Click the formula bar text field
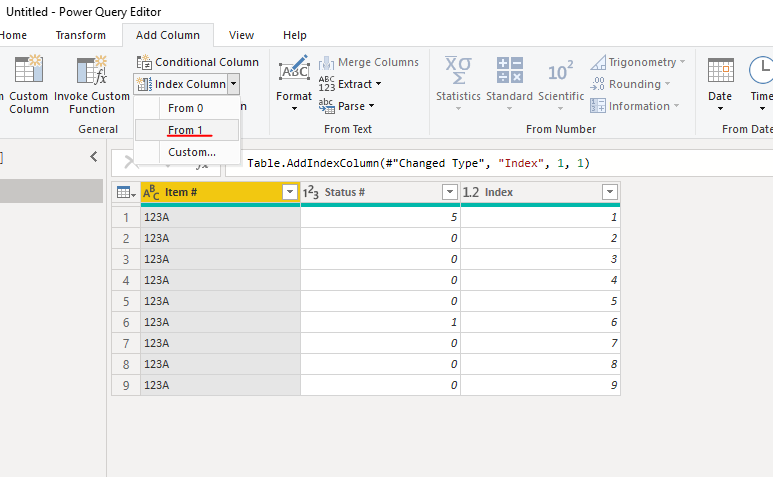Viewport: 773px width, 477px height. (499, 163)
